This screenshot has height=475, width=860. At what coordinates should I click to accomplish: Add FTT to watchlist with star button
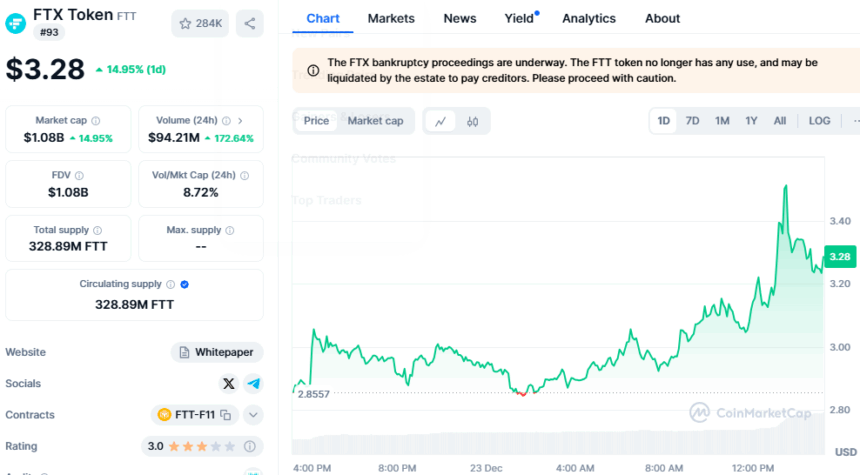[x=200, y=23]
